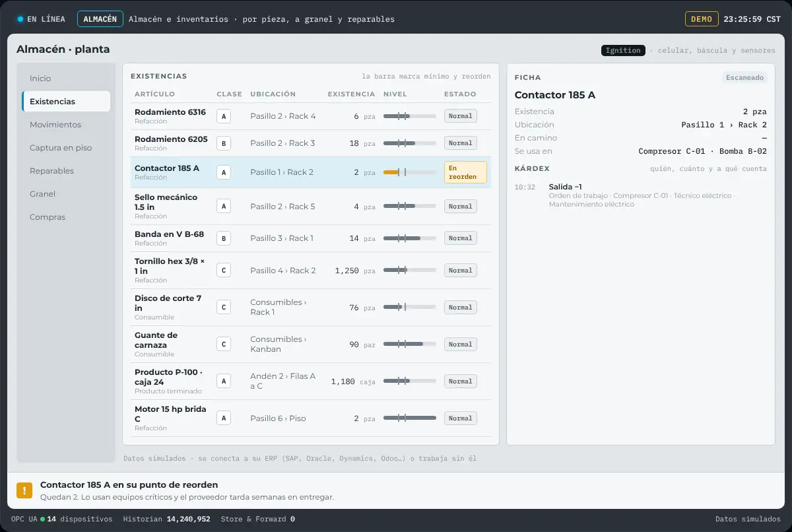Viewport: 792px width, 532px height.
Task: Navigate to Compras
Action: [x=66, y=217]
